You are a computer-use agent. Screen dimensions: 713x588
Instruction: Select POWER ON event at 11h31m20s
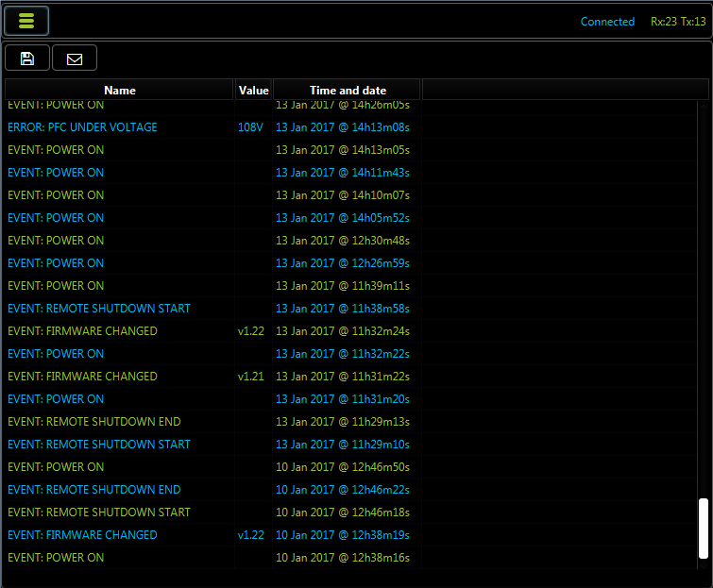coord(350,399)
